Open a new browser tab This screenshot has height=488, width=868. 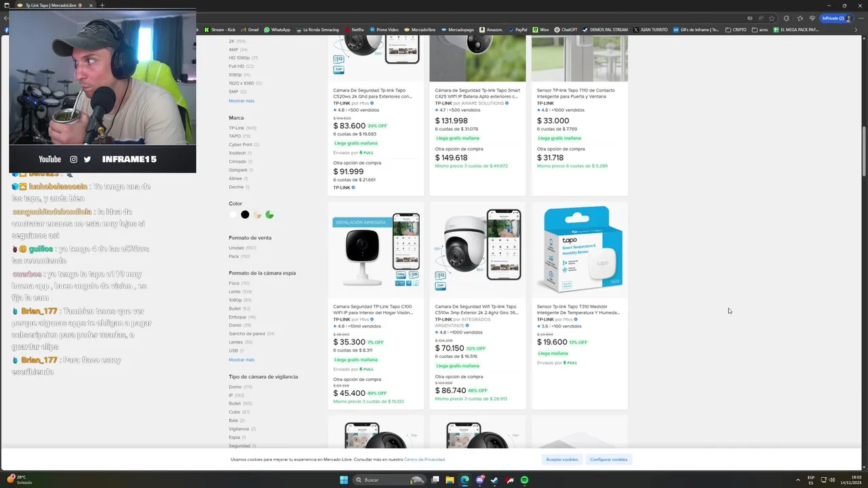tap(102, 5)
